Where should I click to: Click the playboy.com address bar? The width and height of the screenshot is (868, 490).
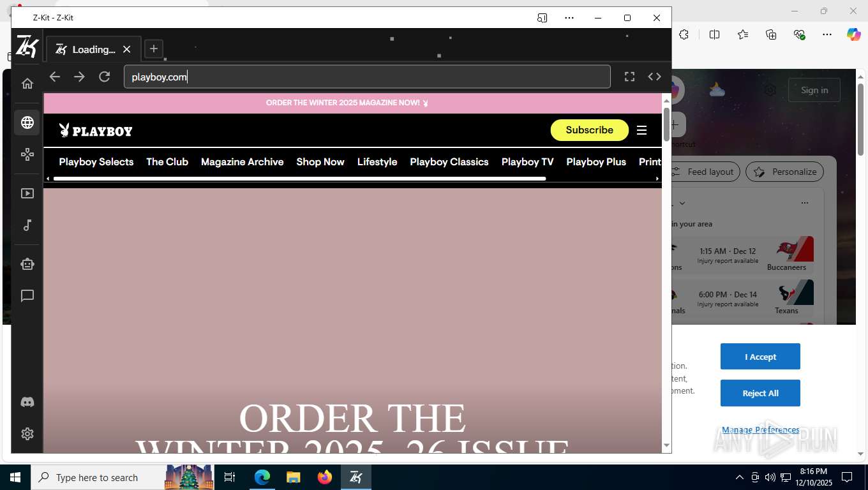pos(367,77)
